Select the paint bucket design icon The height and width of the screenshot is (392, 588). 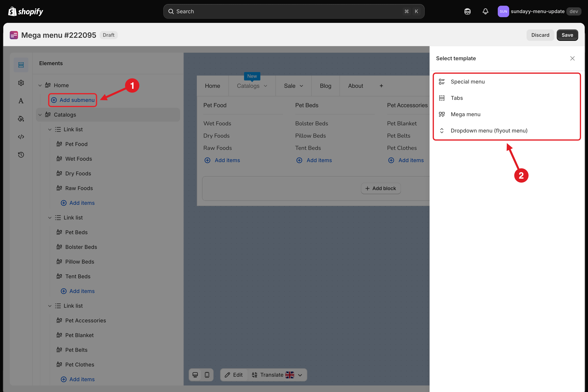click(x=21, y=119)
